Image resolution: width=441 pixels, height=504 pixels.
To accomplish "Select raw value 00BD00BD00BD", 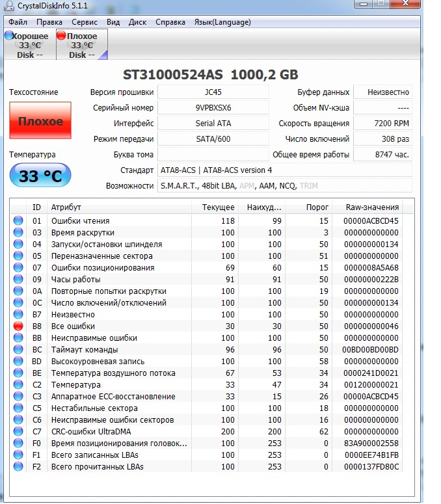I will [370, 349].
